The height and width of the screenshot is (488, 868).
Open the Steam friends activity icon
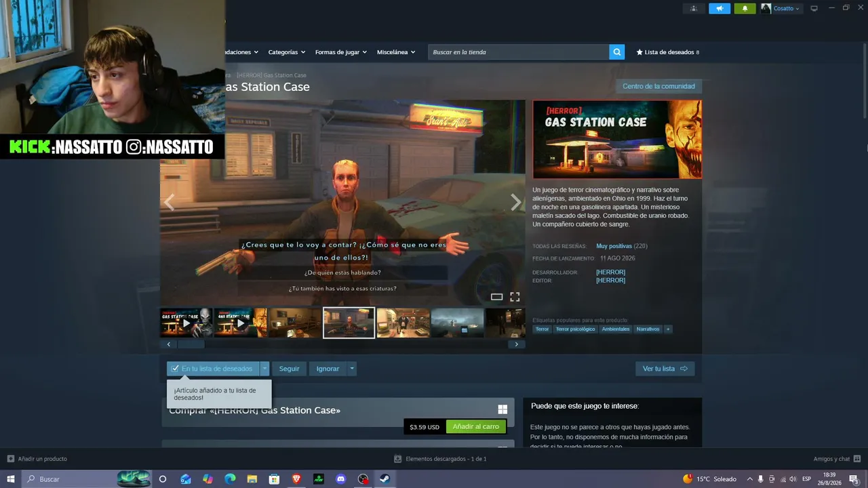[694, 8]
